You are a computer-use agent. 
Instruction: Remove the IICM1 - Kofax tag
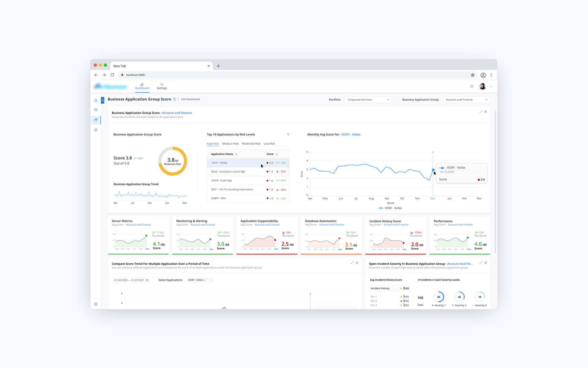204,280
